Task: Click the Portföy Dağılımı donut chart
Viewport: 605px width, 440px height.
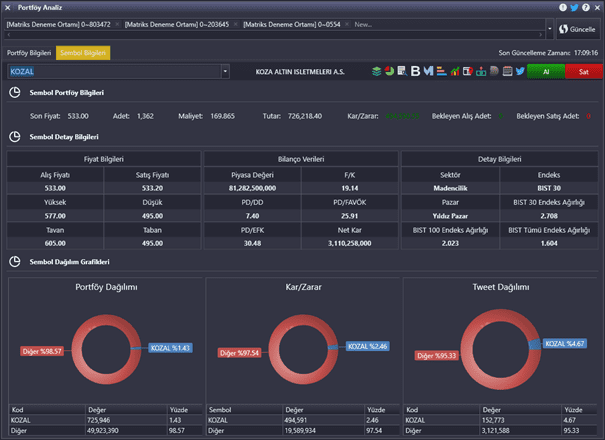Action: pos(106,349)
